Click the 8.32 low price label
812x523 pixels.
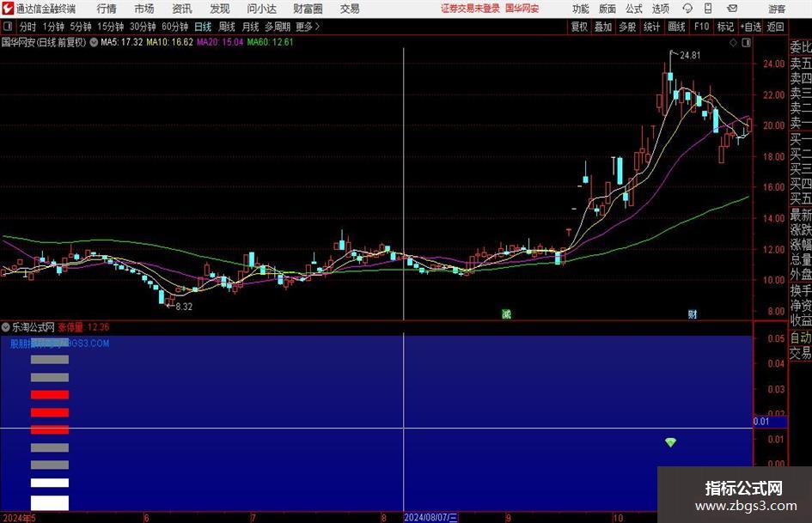tap(184, 307)
